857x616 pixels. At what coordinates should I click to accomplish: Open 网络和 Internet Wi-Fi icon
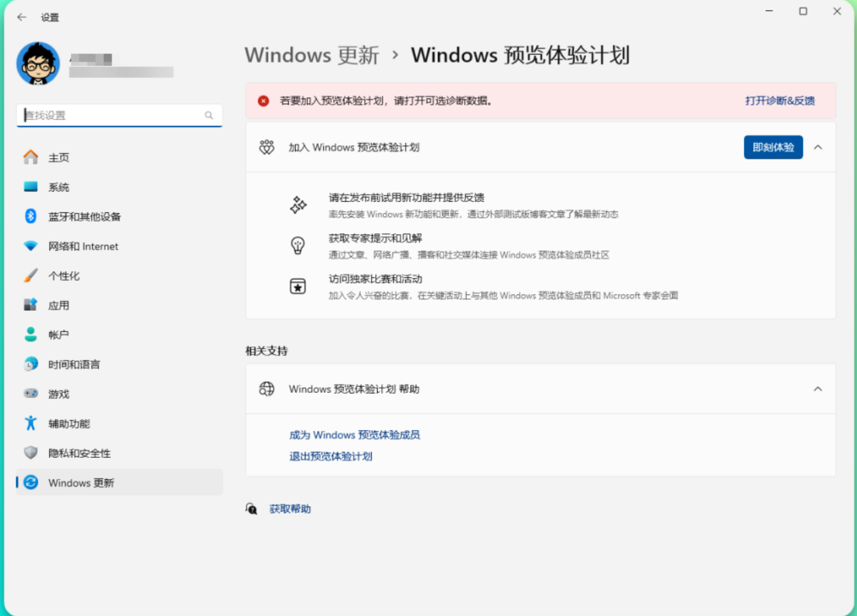[x=31, y=246]
